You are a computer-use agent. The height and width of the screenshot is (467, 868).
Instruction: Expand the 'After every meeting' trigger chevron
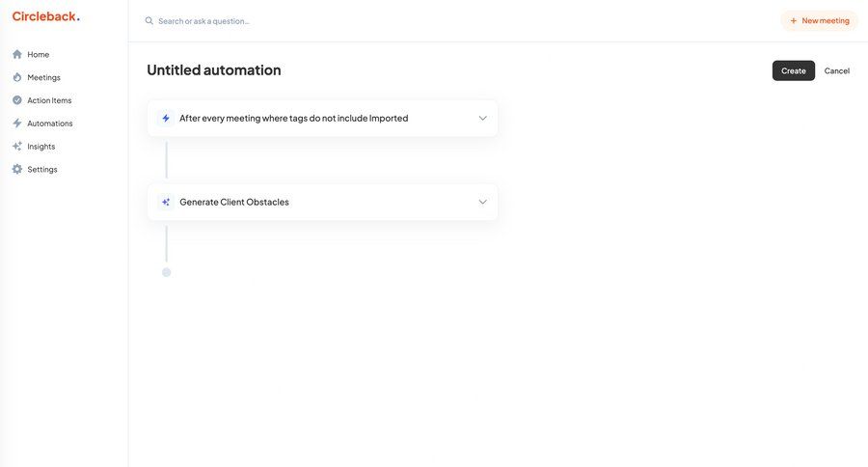tap(482, 119)
